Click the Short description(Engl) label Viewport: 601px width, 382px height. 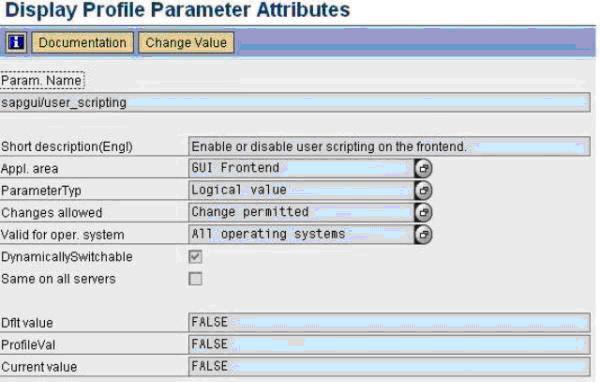click(67, 147)
